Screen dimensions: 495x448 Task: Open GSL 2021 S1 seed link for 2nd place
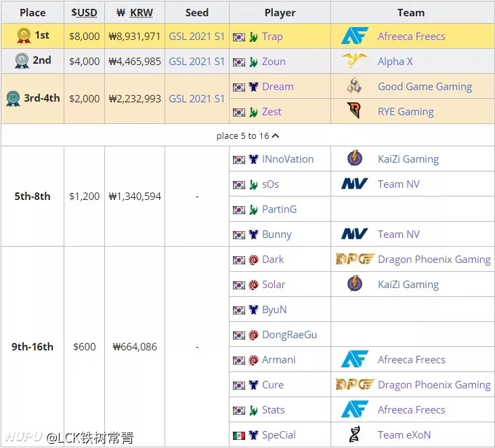pyautogui.click(x=196, y=61)
